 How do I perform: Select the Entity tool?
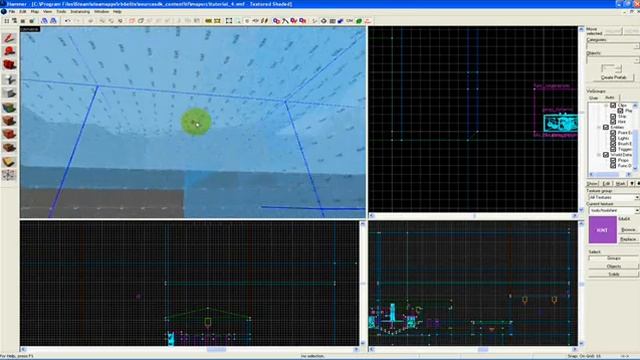[x=9, y=79]
